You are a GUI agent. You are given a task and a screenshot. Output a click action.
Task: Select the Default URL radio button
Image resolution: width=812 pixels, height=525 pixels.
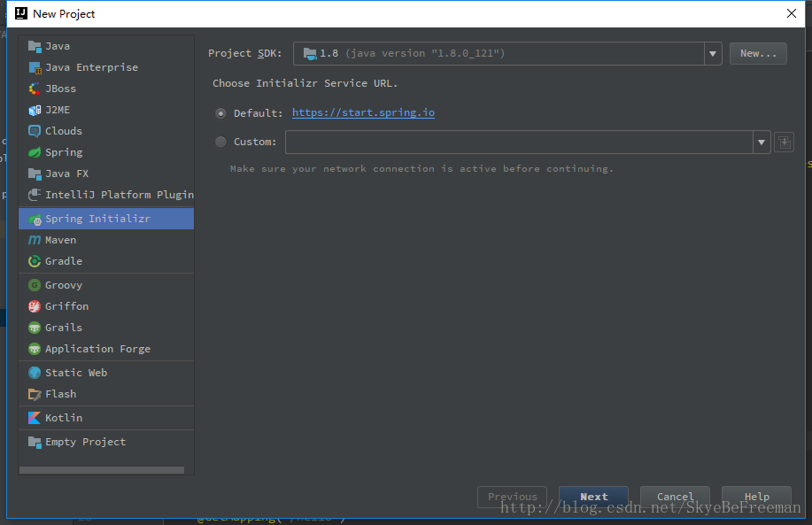221,113
